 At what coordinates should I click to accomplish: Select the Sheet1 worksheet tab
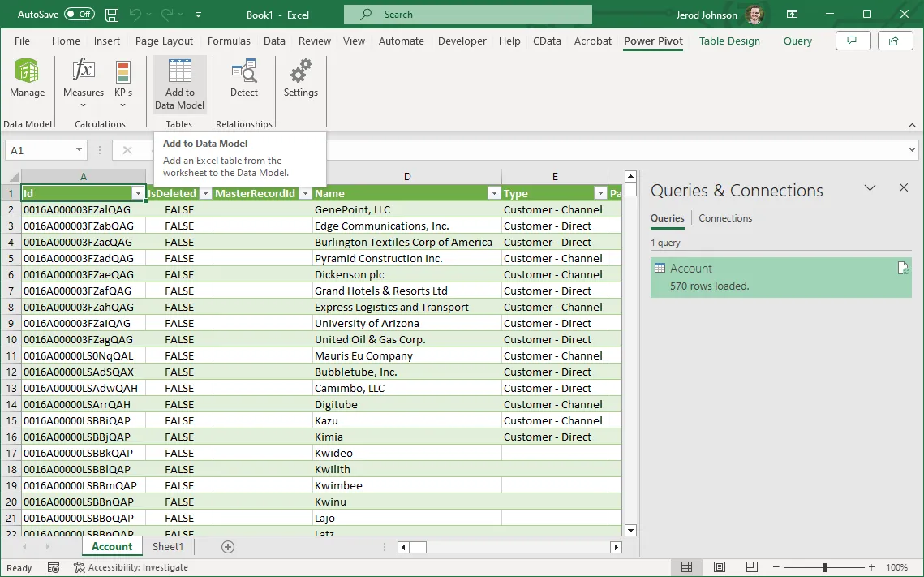click(168, 547)
